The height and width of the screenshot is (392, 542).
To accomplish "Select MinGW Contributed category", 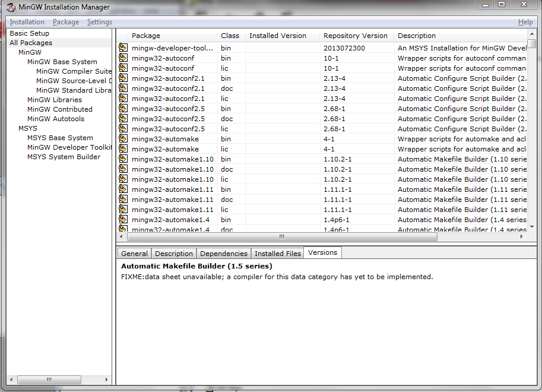I will pos(60,109).
